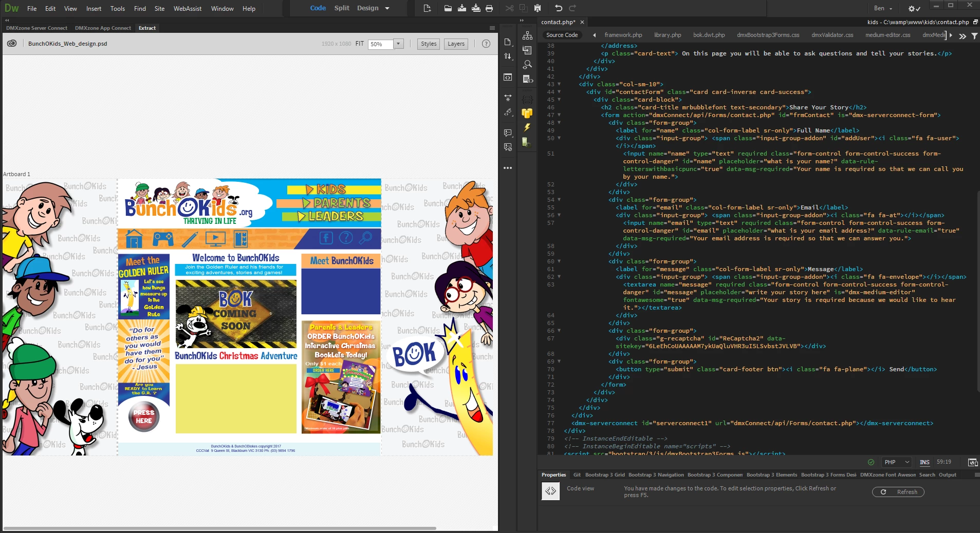Close the contact.php document tab
Viewport: 980px width, 533px height.
[x=582, y=22]
